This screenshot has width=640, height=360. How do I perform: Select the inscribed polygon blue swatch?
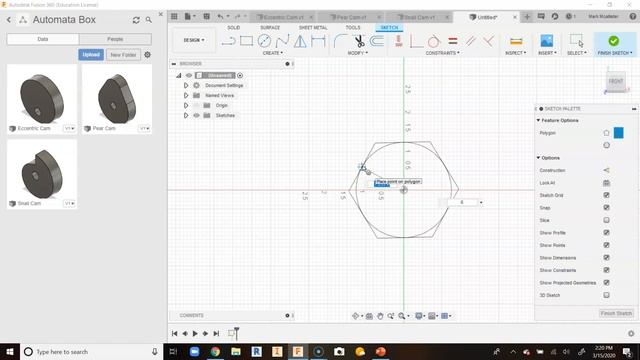tap(619, 133)
